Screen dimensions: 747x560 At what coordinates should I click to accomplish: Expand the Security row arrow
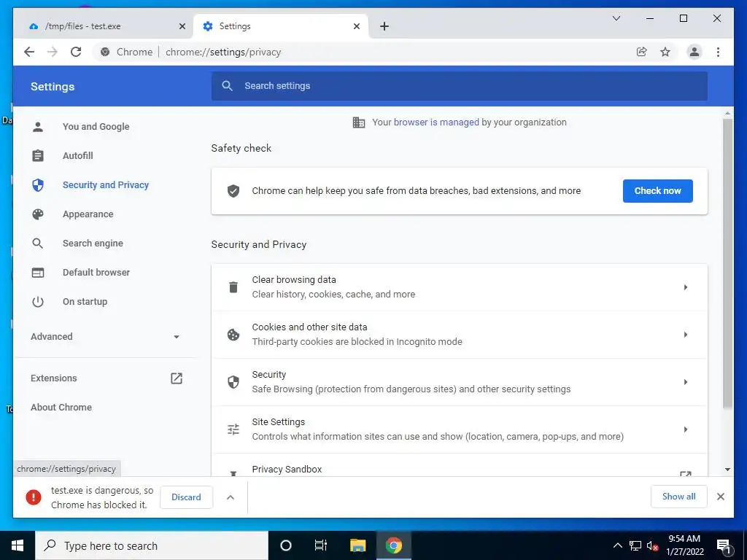tap(686, 382)
